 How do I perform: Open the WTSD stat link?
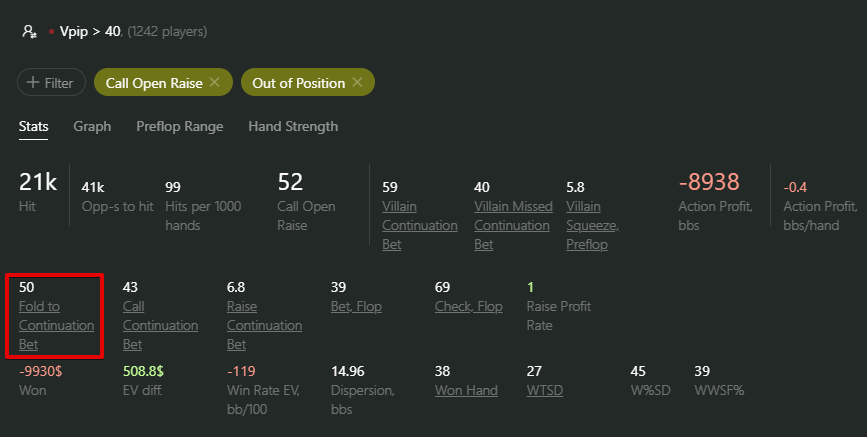click(x=545, y=391)
